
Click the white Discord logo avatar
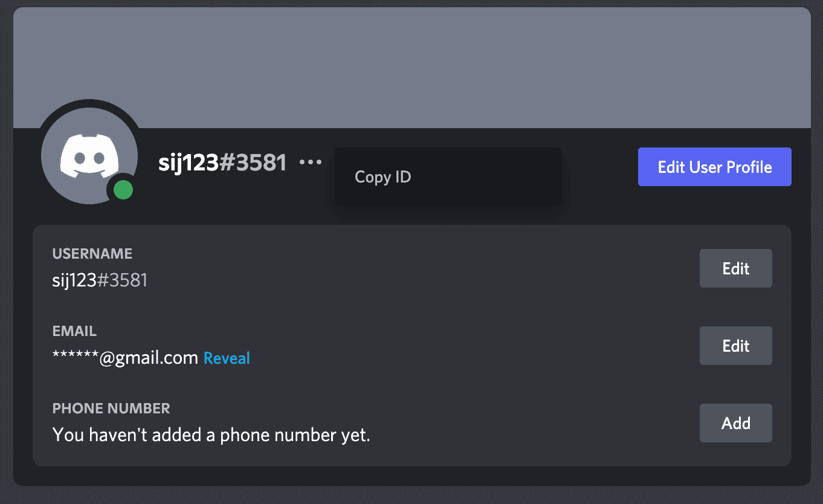coord(89,155)
